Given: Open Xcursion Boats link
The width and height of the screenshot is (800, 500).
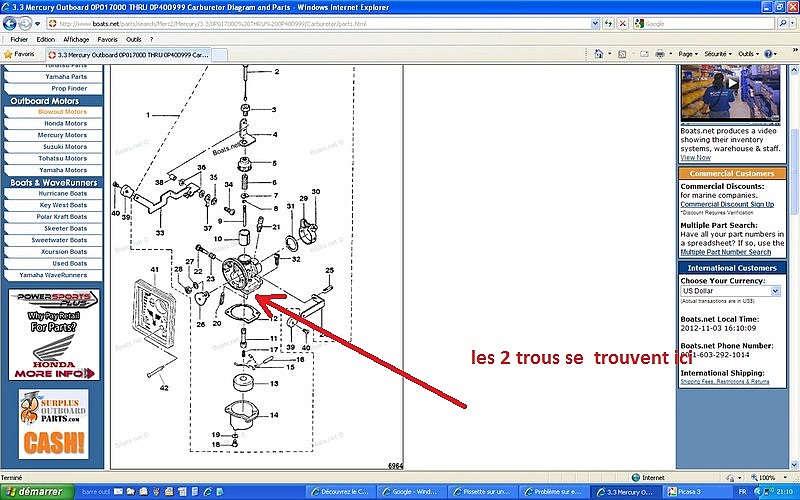Looking at the screenshot, I should [64, 252].
